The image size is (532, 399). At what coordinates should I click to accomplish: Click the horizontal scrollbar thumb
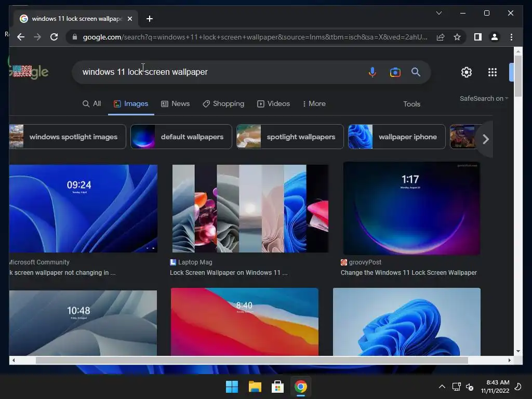pyautogui.click(x=252, y=361)
